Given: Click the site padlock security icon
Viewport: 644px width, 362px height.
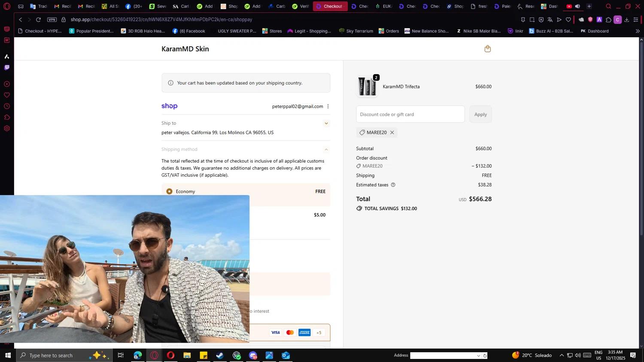Looking at the screenshot, I should click(64, 20).
